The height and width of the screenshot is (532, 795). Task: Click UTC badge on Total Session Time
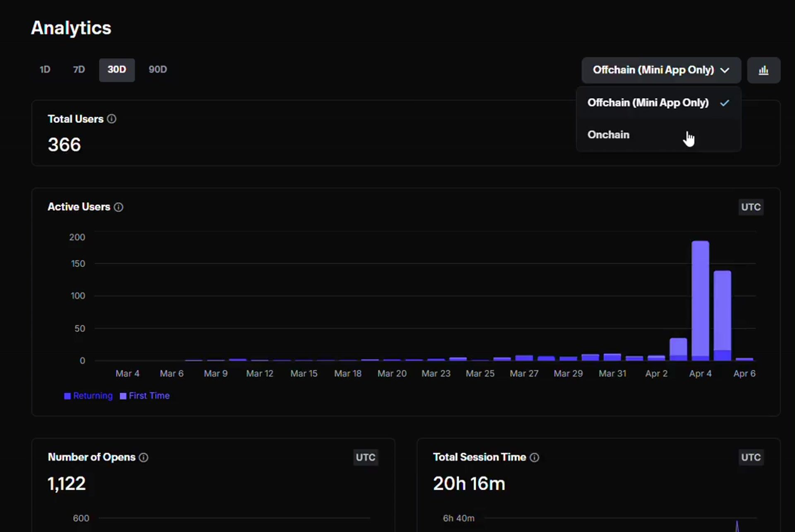[x=750, y=458]
